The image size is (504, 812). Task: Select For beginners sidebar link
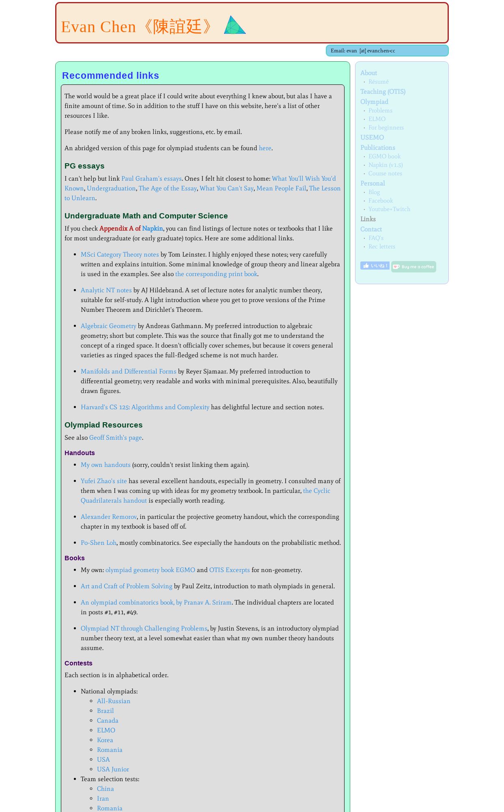[386, 127]
